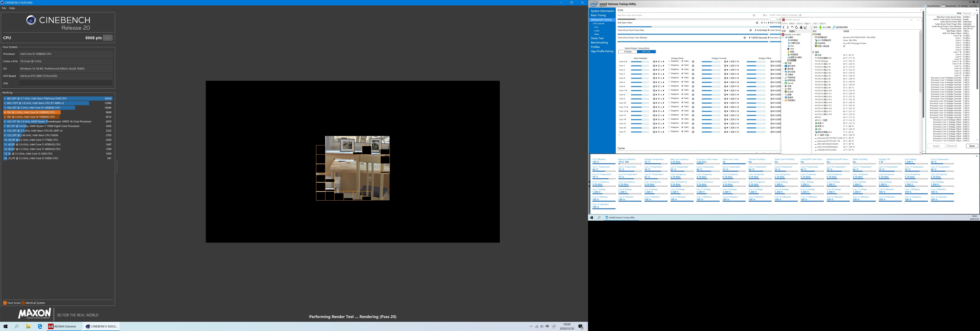Open XTU Stress Test section
Image resolution: width=980 pixels, height=331 pixels.
click(597, 38)
